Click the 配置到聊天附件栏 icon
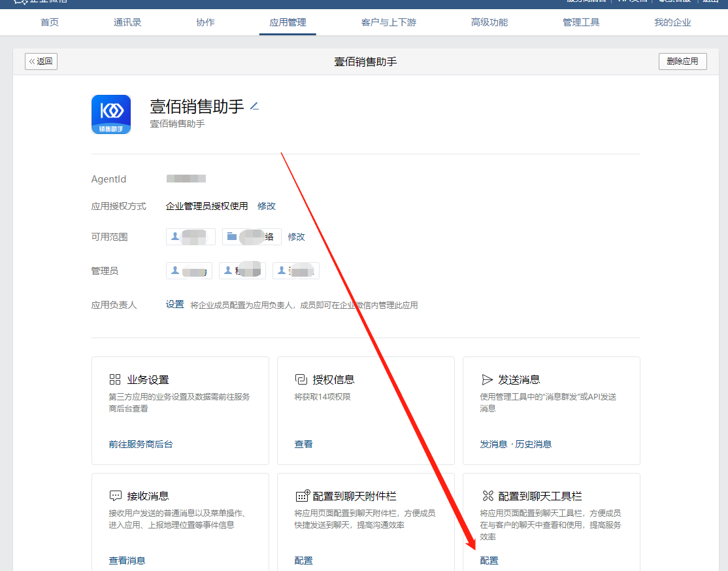Image resolution: width=728 pixels, height=571 pixels. 303,496
